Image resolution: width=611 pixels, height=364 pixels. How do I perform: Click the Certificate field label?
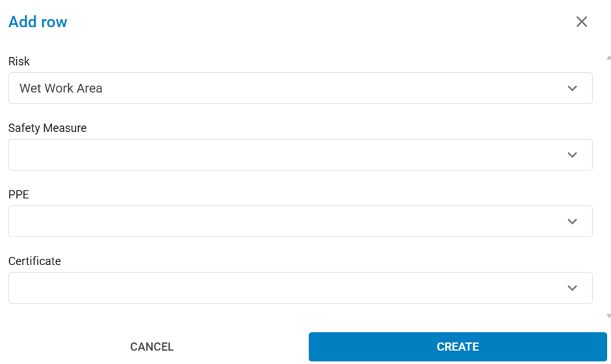point(34,261)
